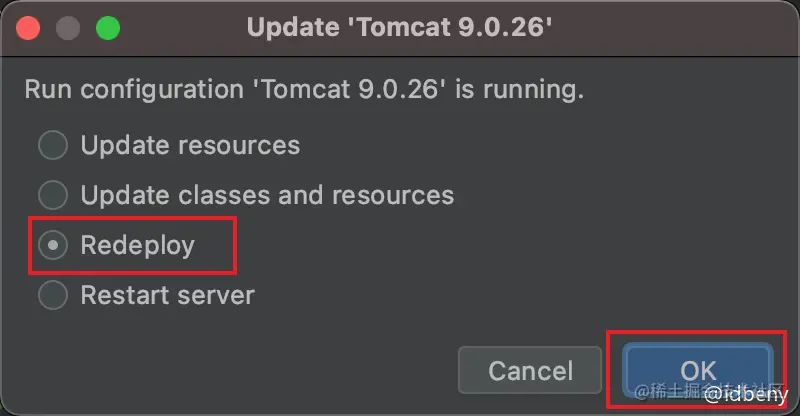Click the "Run configuration" message line

304,90
